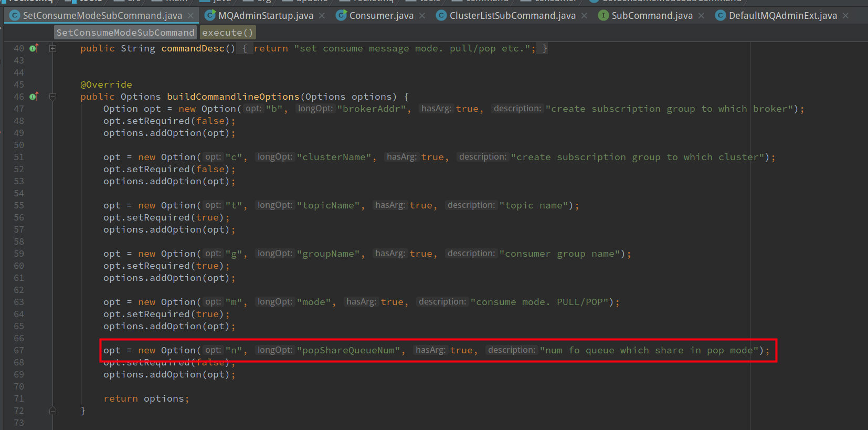This screenshot has height=430, width=868.
Task: Click the "topicName" string literal
Action: 329,205
